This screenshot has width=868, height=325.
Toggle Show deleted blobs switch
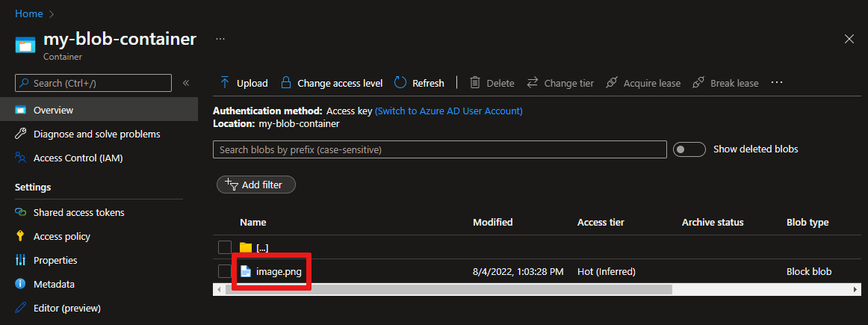(x=689, y=149)
